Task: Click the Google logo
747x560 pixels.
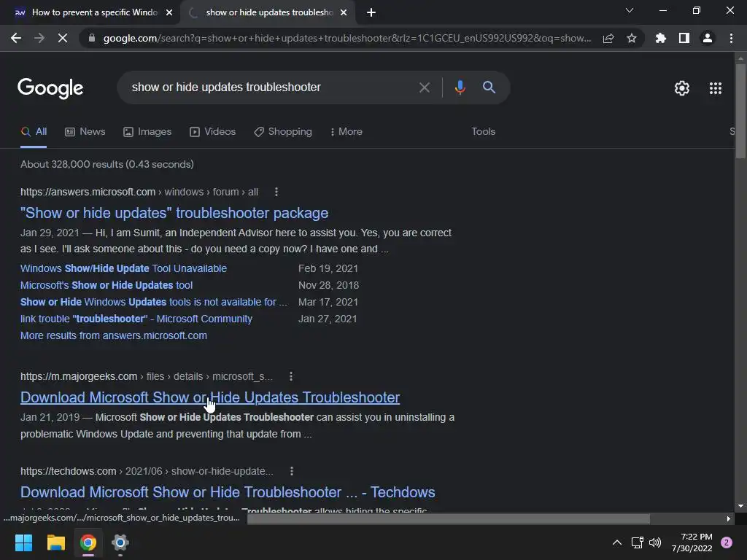Action: pos(50,88)
